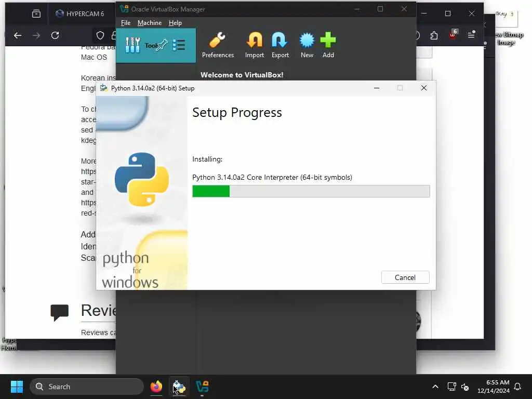Viewport: 532px width, 399px height.
Task: Open the Tools list menu icon
Action: [x=179, y=45]
